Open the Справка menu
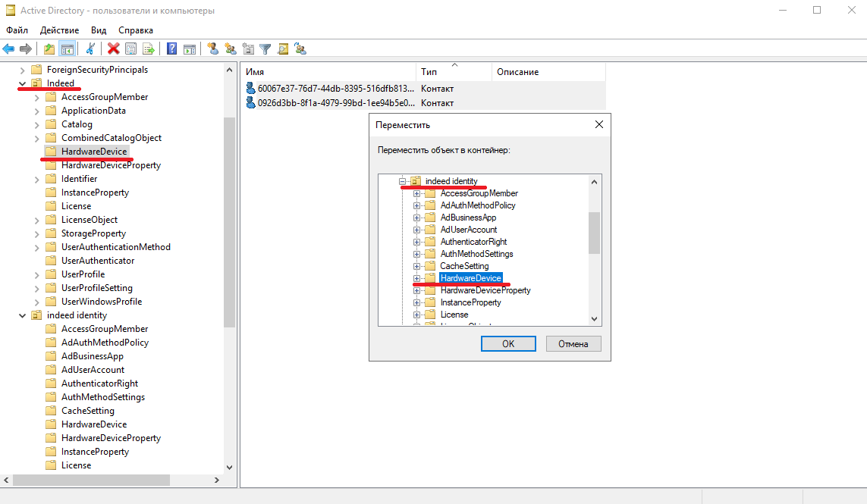This screenshot has width=867, height=504. click(136, 30)
